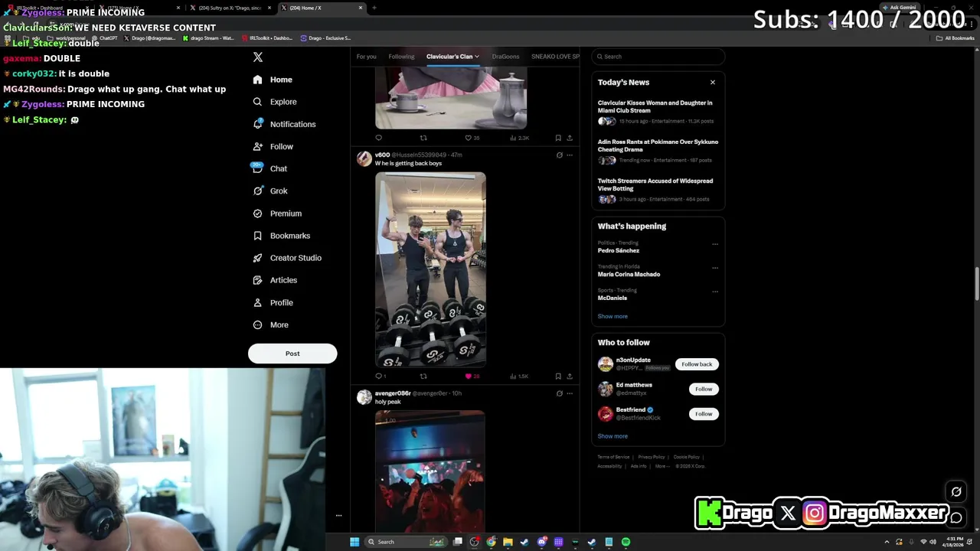Click the Post button

[292, 354]
